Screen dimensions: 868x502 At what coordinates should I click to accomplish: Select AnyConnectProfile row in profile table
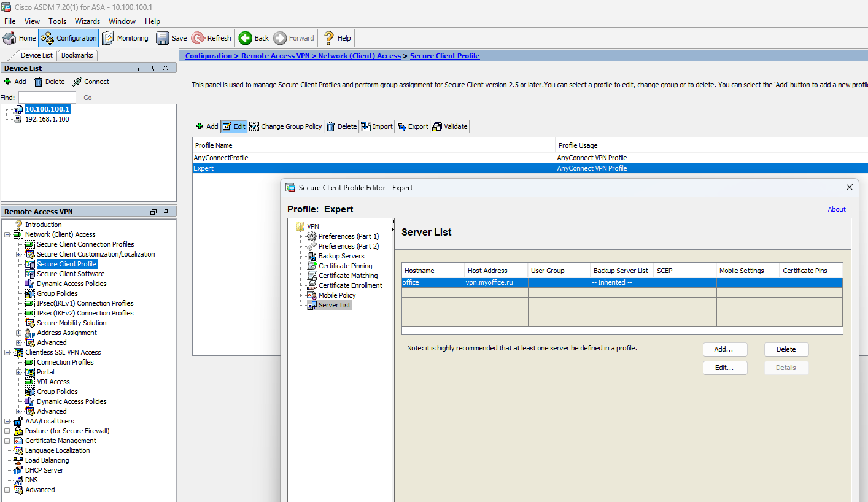221,158
